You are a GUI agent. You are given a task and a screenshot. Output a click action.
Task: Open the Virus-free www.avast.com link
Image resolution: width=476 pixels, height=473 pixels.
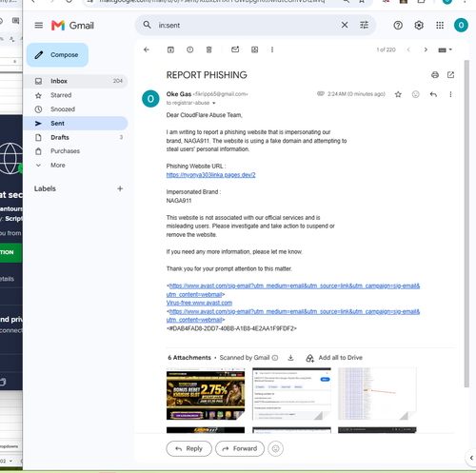(x=199, y=303)
